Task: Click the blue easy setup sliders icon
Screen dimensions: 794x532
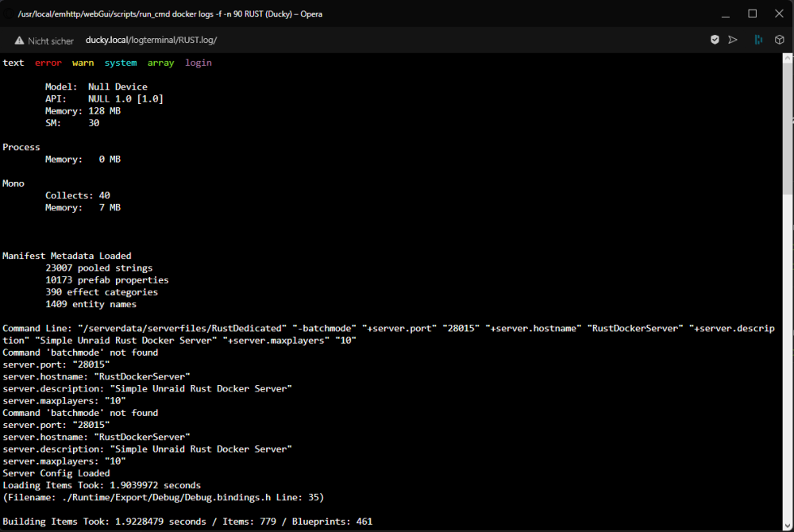Action: tap(758, 40)
